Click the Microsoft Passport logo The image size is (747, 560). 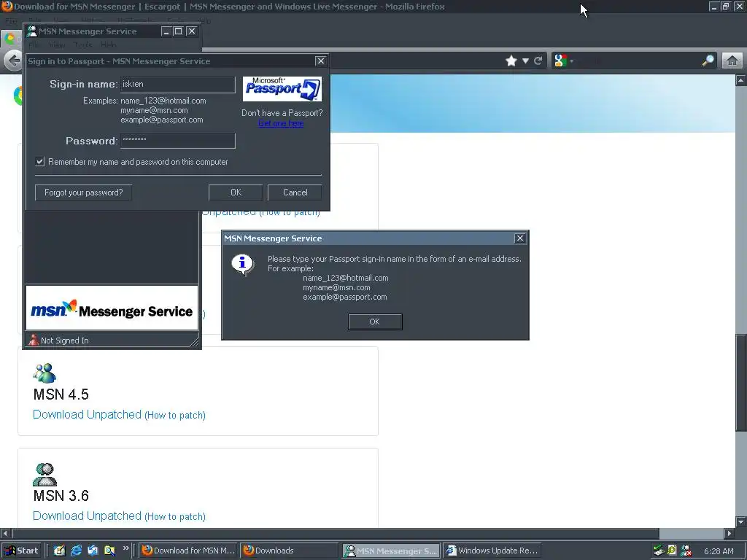pos(282,88)
